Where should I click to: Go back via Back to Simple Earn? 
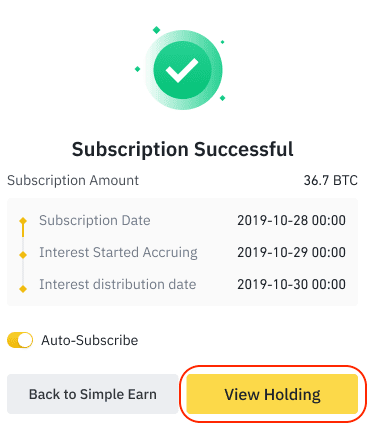[93, 394]
